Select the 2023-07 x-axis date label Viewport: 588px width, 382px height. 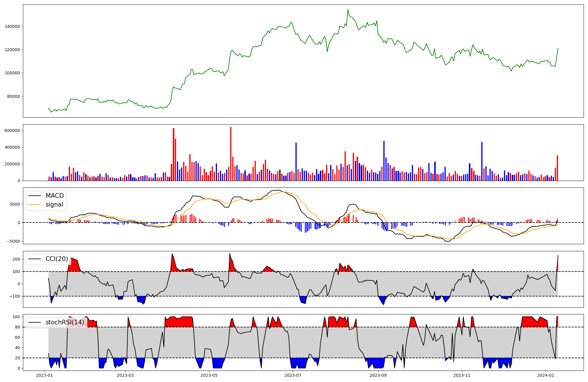tap(293, 375)
